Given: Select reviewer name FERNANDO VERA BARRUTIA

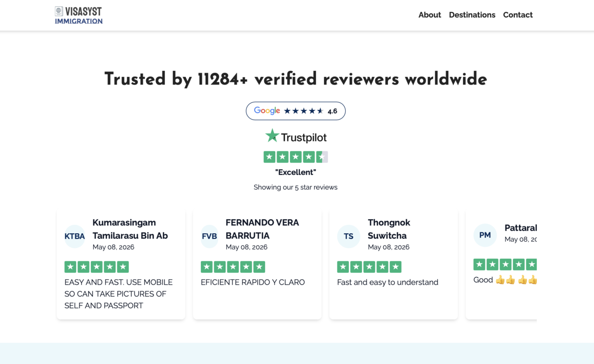Looking at the screenshot, I should (x=262, y=229).
